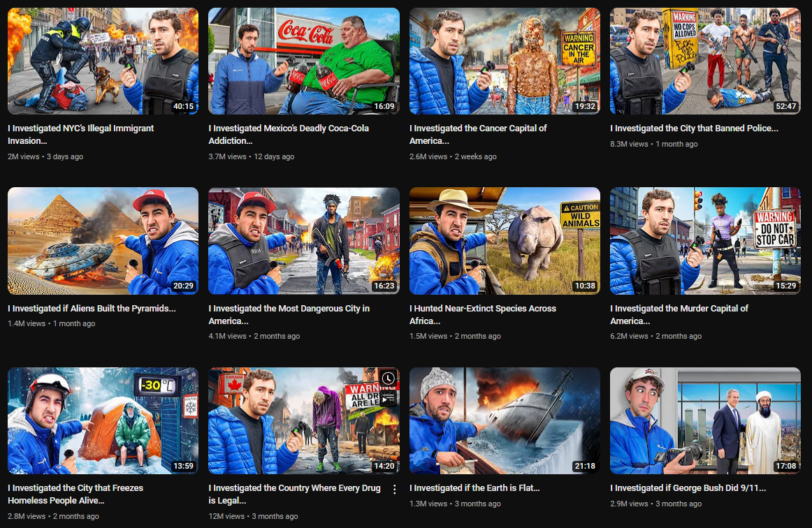Click the 15:29 duration badge
Viewport: 812px width, 528px height.
(x=785, y=286)
